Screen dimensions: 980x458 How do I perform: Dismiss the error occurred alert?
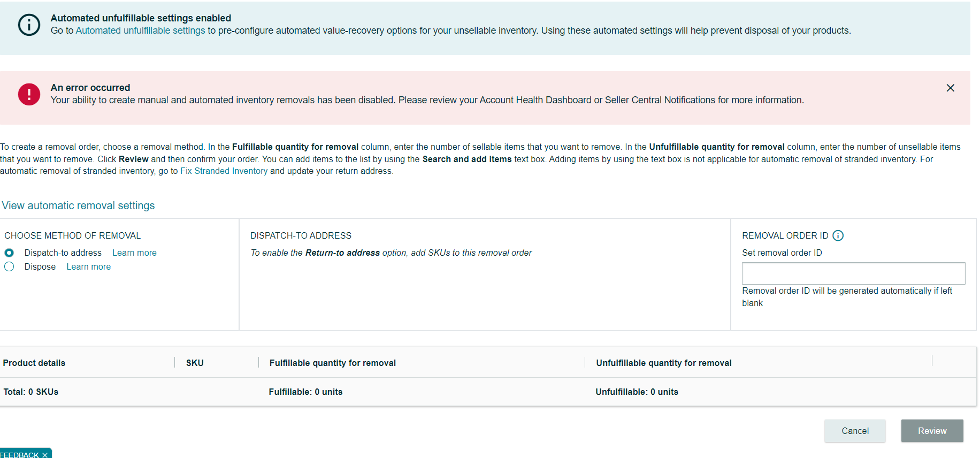click(950, 88)
